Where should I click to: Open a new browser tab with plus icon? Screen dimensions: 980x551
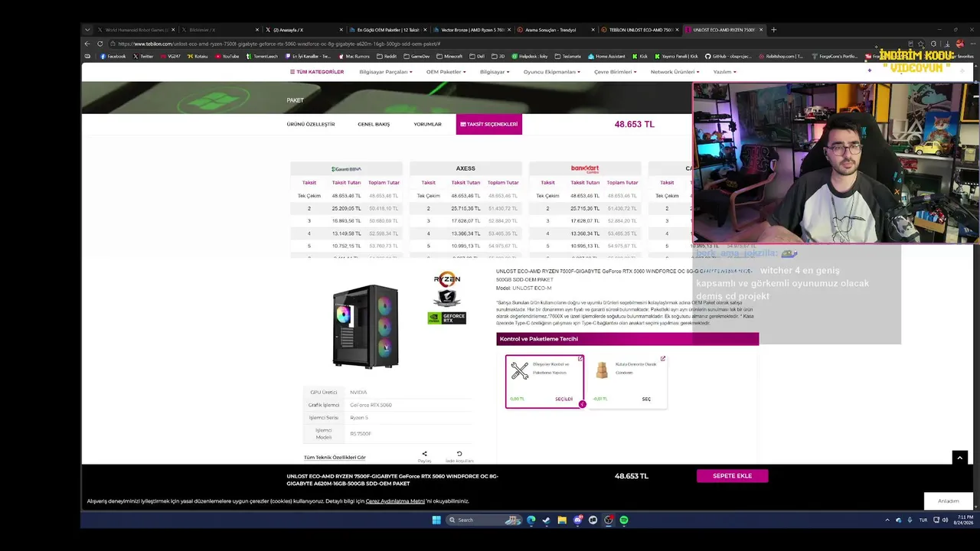click(773, 30)
